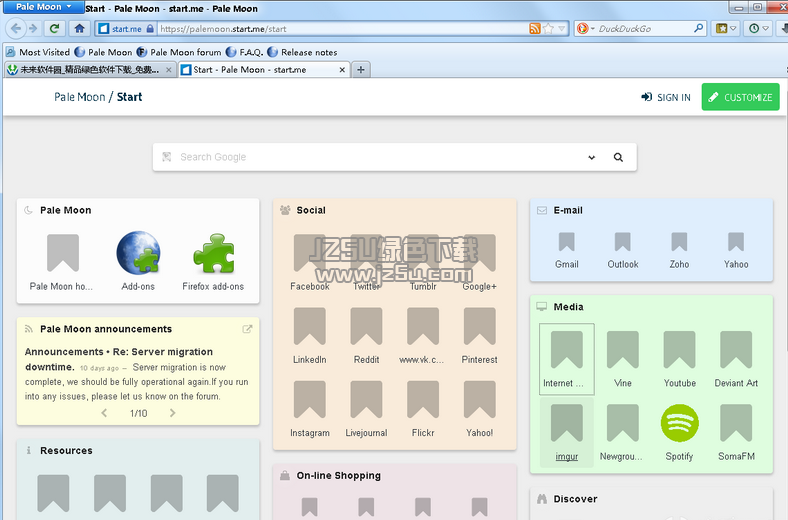788x520 pixels.
Task: Open the Flickr bookmark icon
Action: 423,399
